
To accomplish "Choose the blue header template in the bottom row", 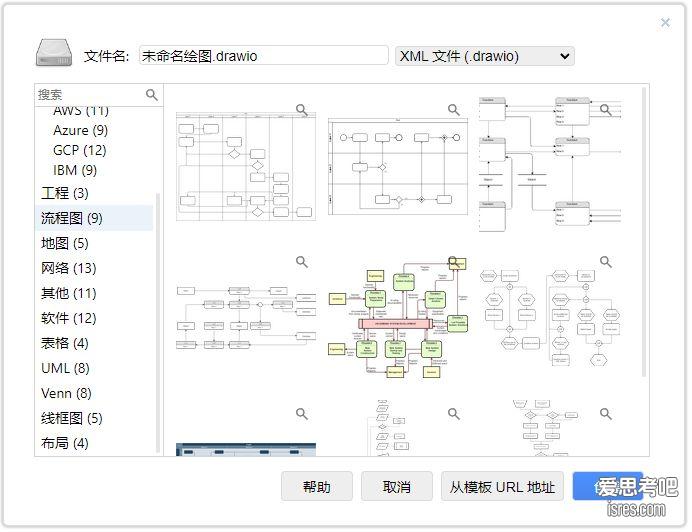I will 246,449.
